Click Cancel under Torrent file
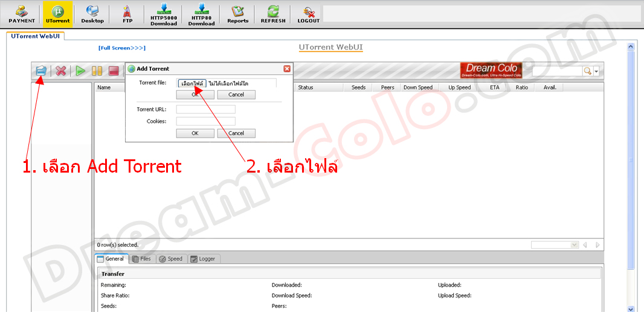Screen dimensions: 644x312 pos(236,94)
